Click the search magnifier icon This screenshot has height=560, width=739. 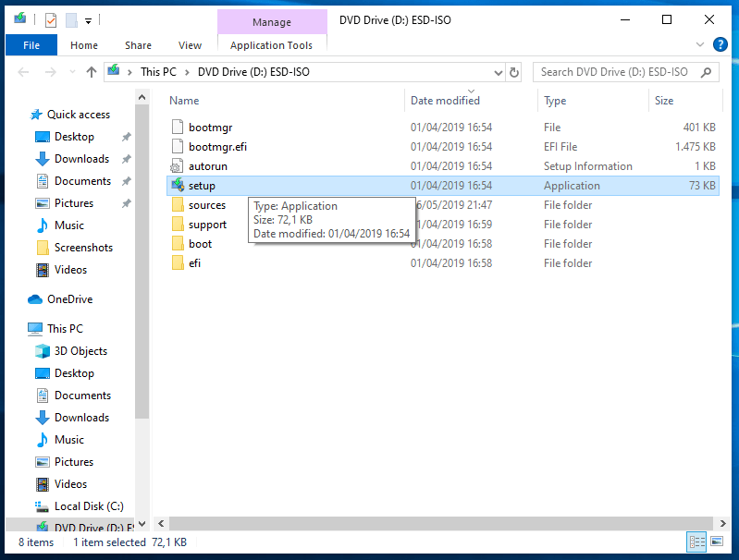point(706,72)
